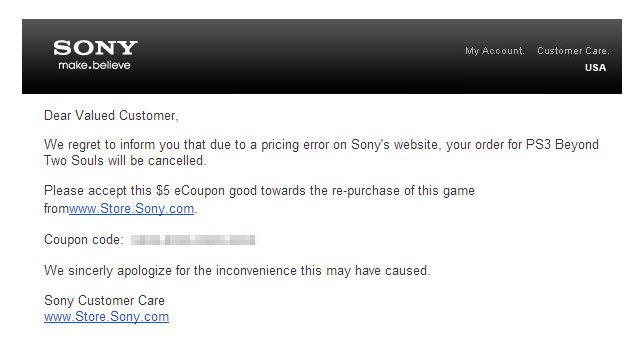Click the make.believe tagline under the logo
The height and width of the screenshot is (360, 640).
tap(94, 65)
